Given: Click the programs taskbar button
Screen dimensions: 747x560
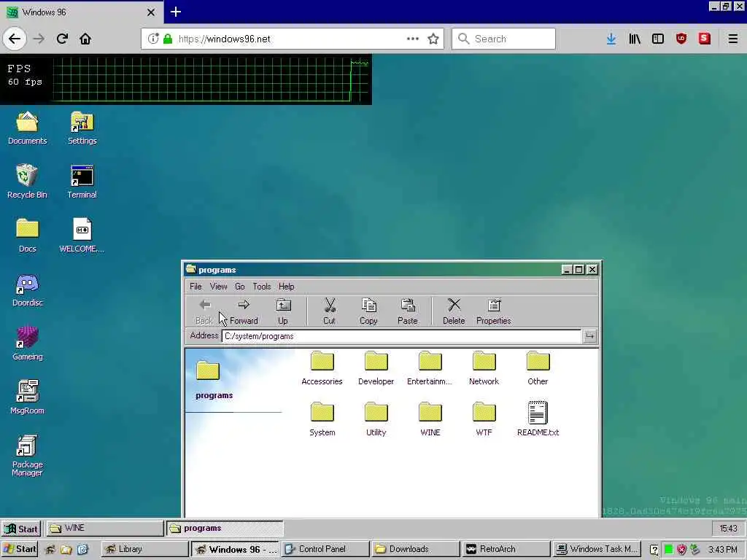Looking at the screenshot, I should click(x=224, y=528).
